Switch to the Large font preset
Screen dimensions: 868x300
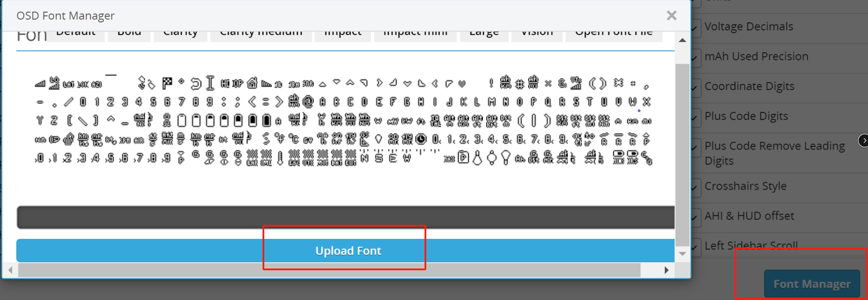[484, 36]
